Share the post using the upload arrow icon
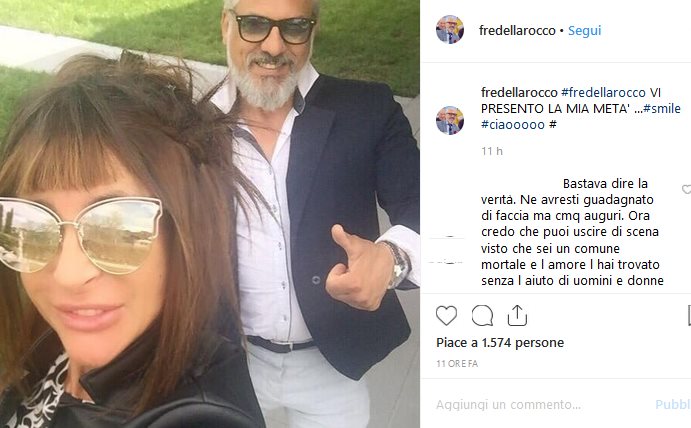Viewport: 691px width, 428px height. (517, 315)
